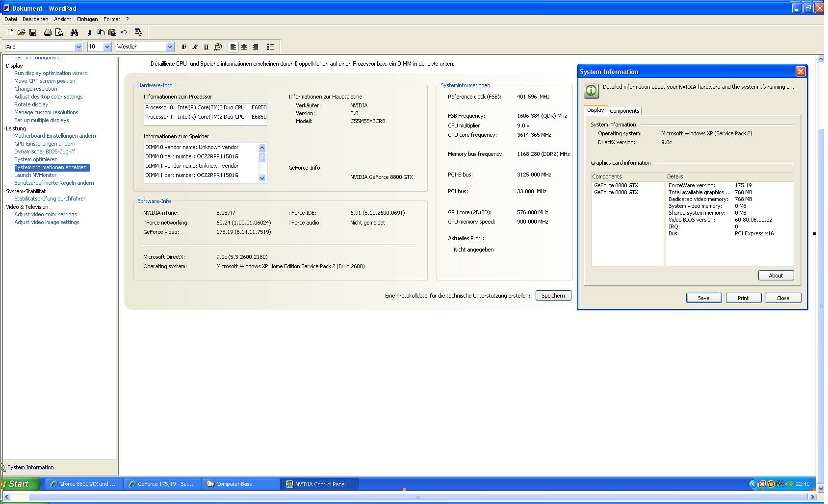Paste clipboard using the toolbar Paste icon
This screenshot has height=504, width=828.
point(112,32)
